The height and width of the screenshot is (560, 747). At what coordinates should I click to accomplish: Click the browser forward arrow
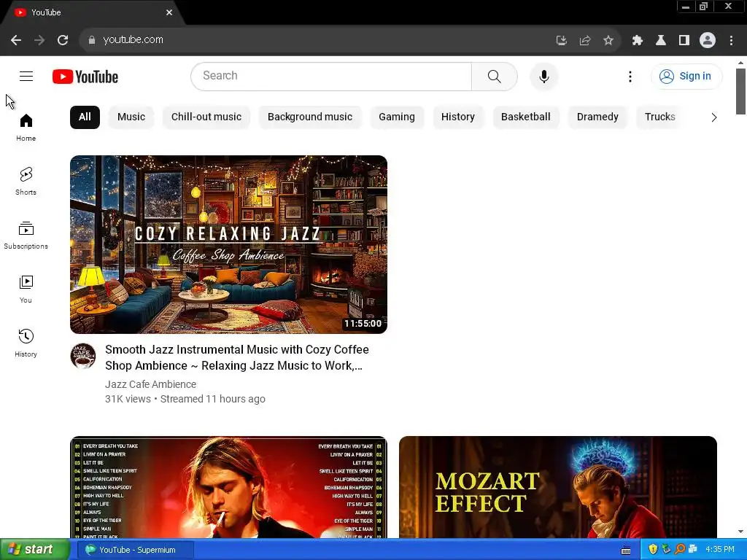pos(39,40)
